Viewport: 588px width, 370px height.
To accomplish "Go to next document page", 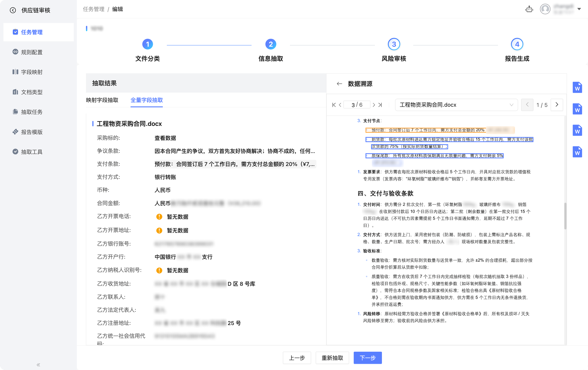I will [374, 105].
